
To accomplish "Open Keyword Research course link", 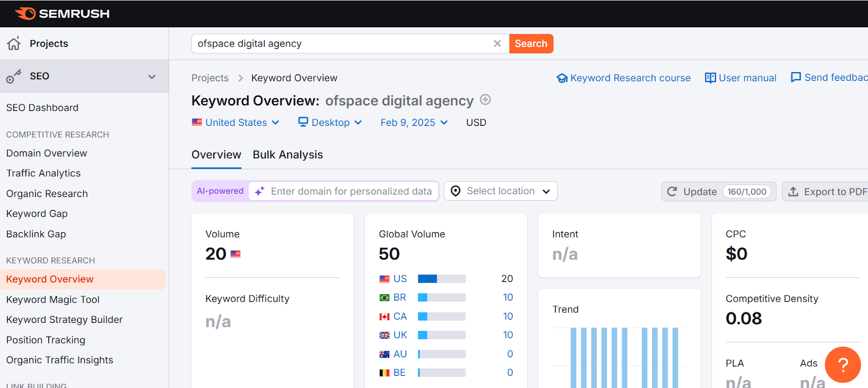I will (x=624, y=78).
